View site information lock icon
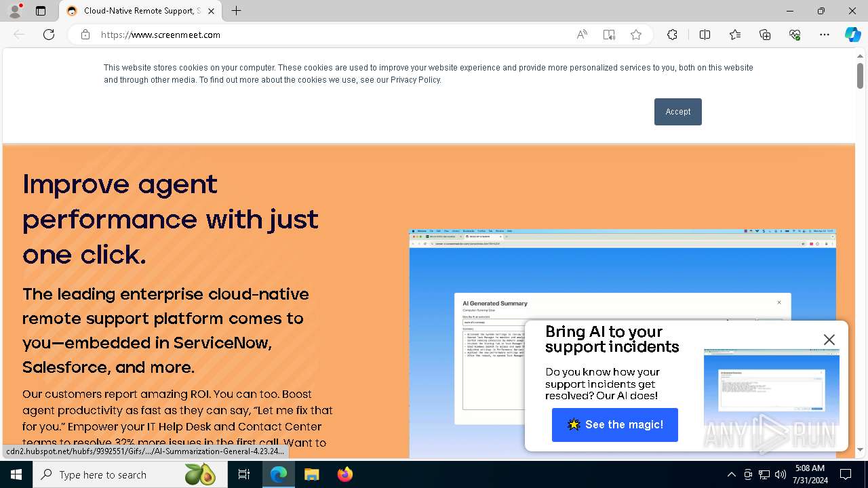 (85, 35)
